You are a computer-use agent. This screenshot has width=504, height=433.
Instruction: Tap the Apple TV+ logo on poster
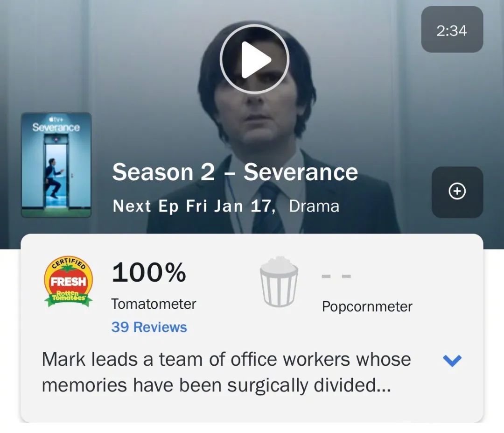pyautogui.click(x=56, y=119)
